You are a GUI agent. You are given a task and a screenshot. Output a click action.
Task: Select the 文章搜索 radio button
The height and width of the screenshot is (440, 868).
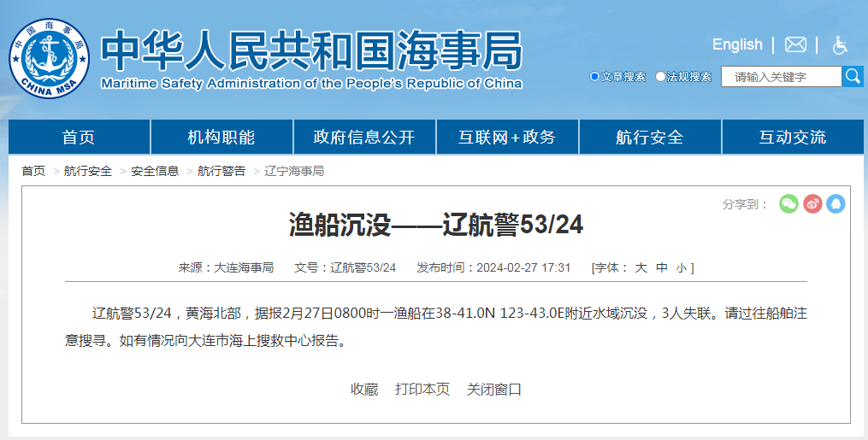click(594, 76)
